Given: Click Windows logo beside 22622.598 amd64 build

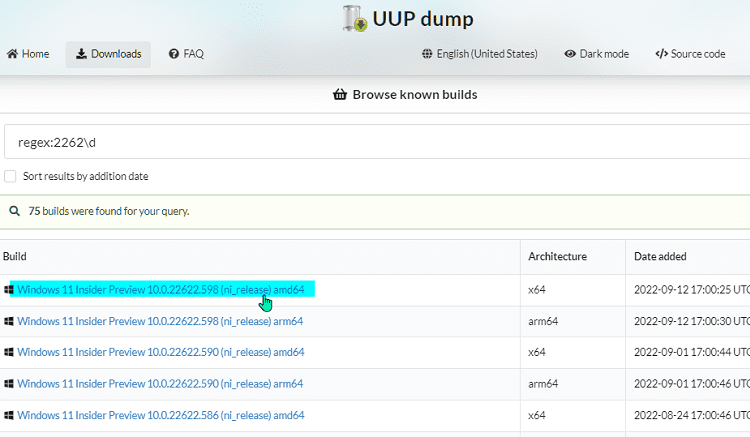Looking at the screenshot, I should (9, 290).
